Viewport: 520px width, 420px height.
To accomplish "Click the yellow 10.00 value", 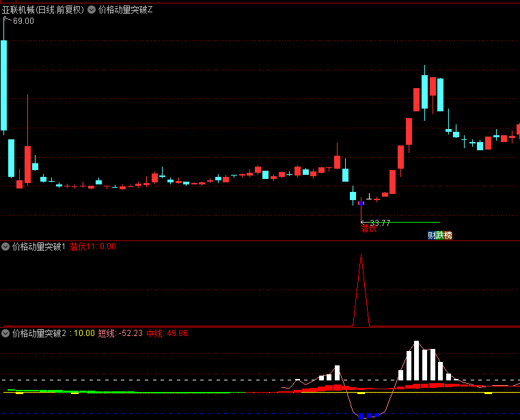I will (84, 333).
